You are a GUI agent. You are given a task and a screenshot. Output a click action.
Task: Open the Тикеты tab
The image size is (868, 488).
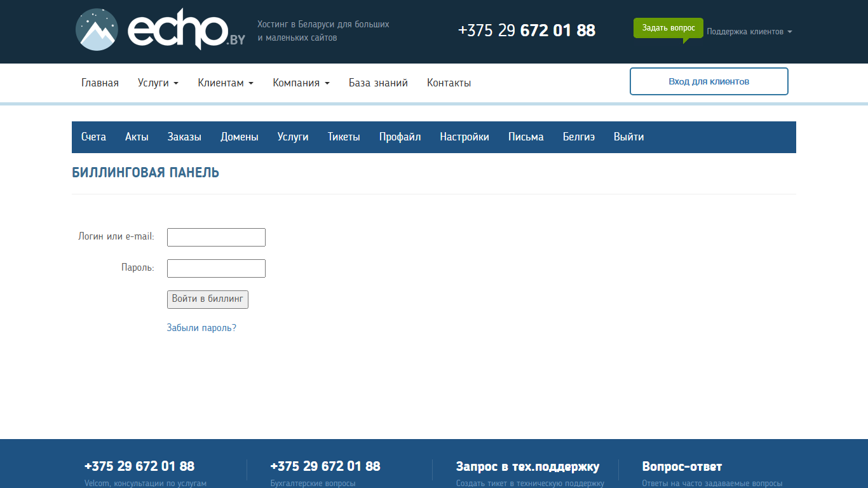pyautogui.click(x=344, y=137)
